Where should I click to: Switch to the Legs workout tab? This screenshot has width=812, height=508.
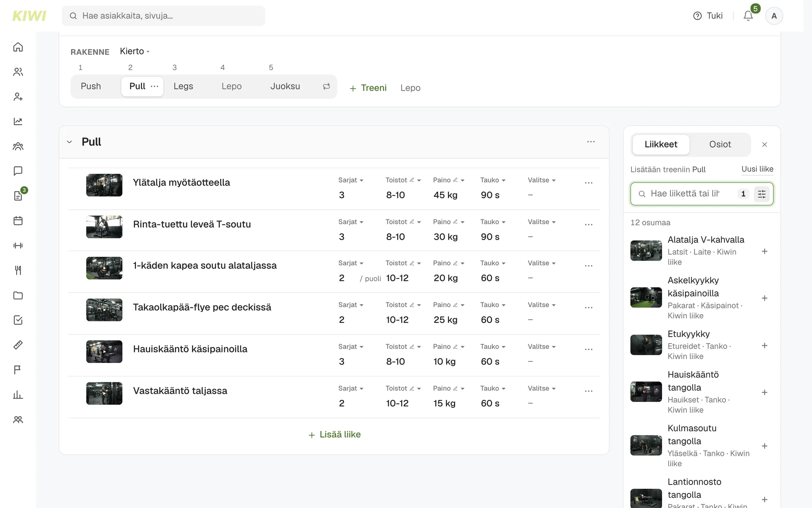point(184,86)
